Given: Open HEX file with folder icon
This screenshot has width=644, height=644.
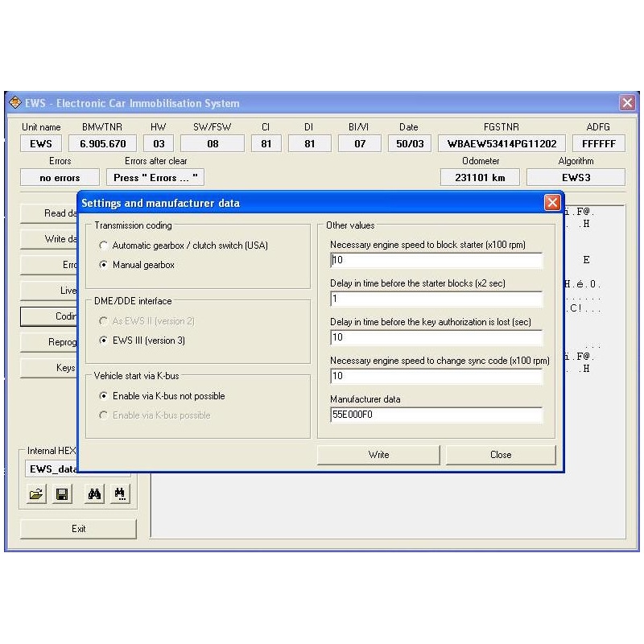Looking at the screenshot, I should [x=36, y=494].
